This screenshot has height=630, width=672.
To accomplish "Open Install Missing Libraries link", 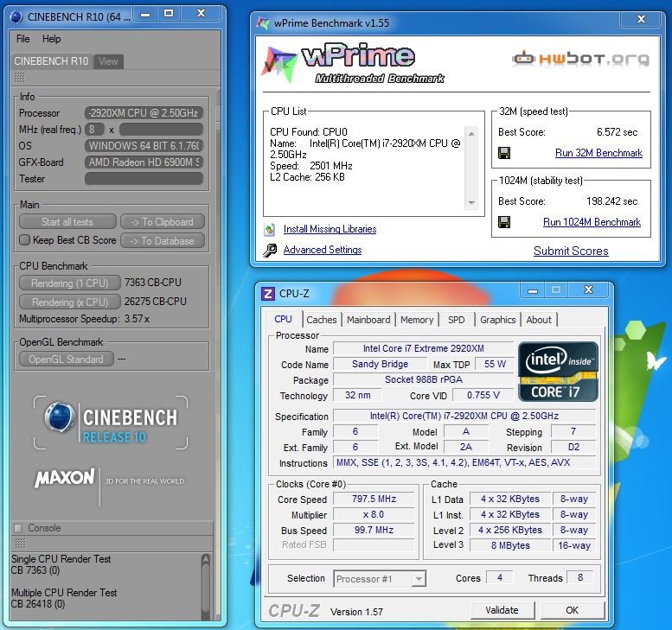I will click(x=330, y=229).
